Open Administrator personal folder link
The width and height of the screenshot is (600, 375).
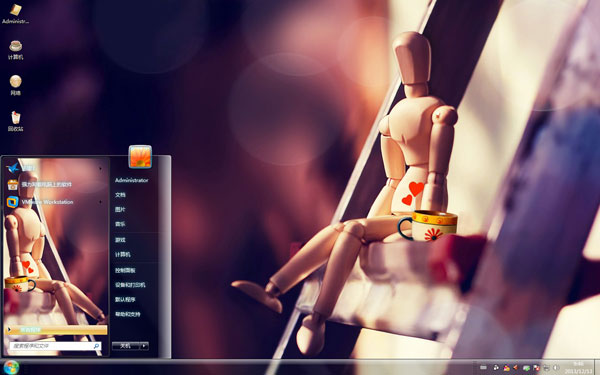[x=131, y=180]
